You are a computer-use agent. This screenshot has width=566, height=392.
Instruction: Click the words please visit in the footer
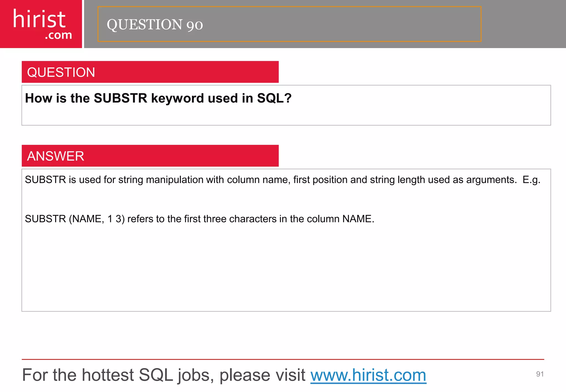coord(263,375)
